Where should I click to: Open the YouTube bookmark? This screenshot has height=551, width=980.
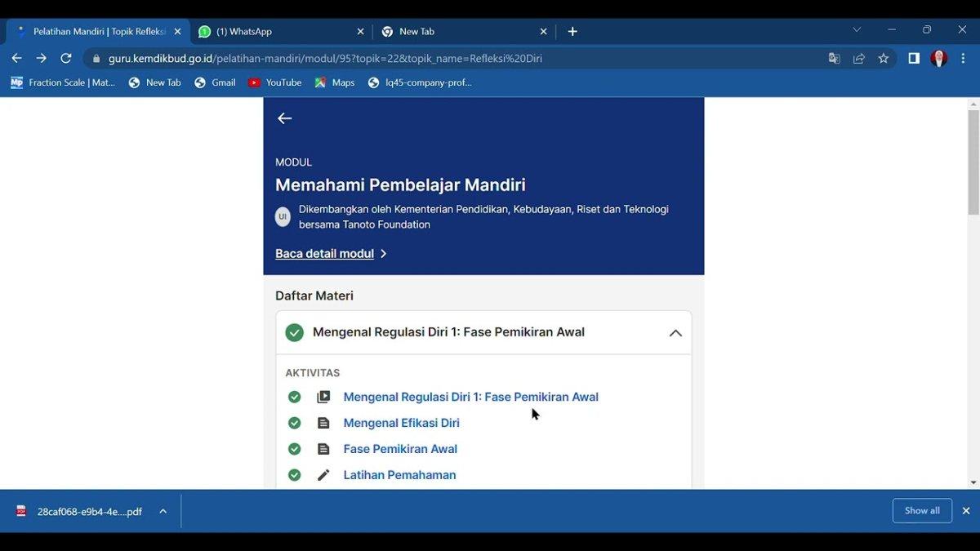275,82
